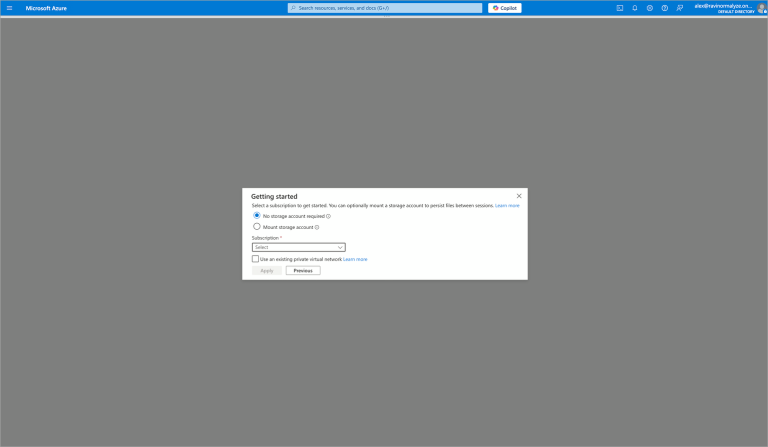This screenshot has width=768, height=447.
Task: Expand the Subscription dropdown
Action: [x=298, y=247]
